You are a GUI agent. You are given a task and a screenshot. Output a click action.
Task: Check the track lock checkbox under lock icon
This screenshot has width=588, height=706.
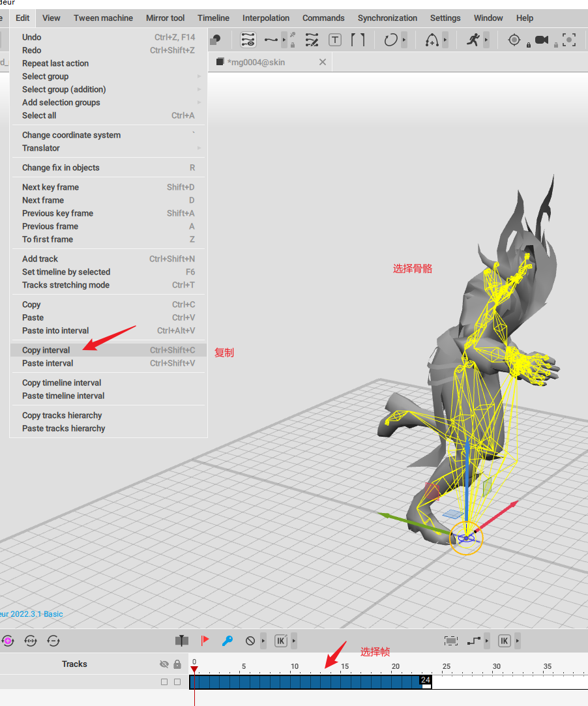point(177,682)
